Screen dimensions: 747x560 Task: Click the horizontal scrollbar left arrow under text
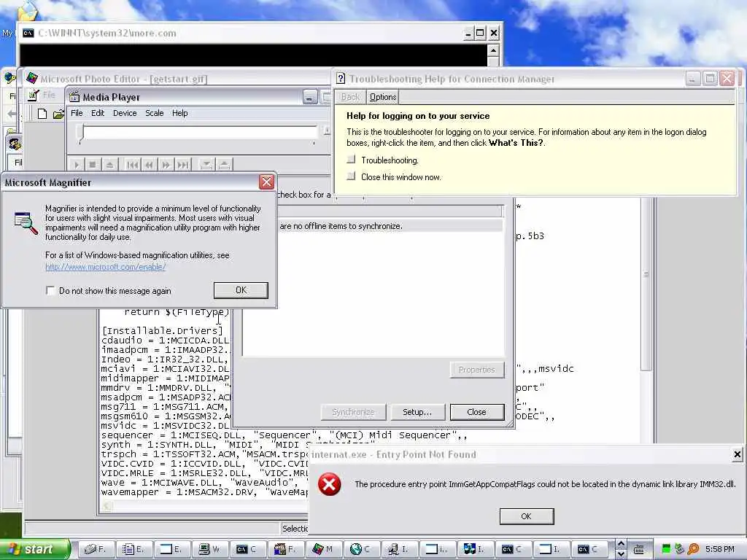[x=107, y=507]
